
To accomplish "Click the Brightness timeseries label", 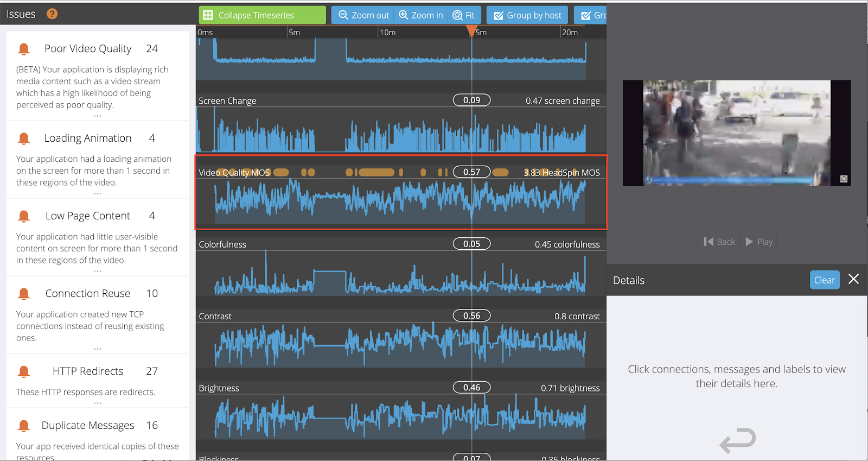I will coord(219,388).
